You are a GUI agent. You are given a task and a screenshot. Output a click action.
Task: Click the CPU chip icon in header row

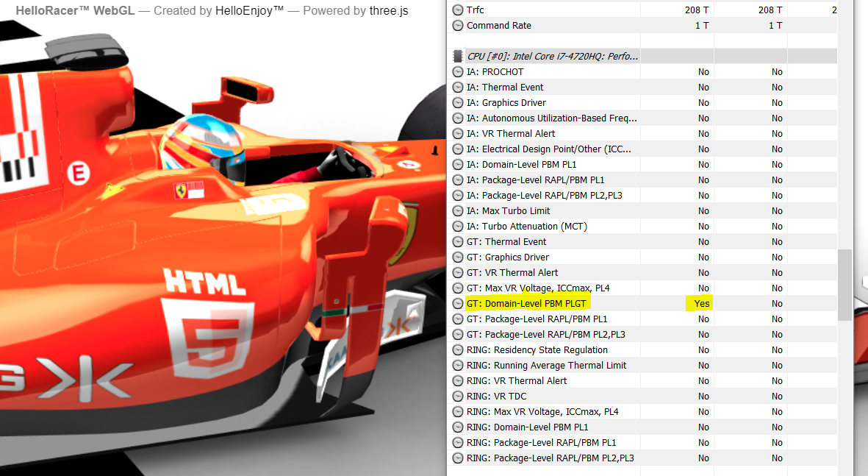tap(458, 56)
